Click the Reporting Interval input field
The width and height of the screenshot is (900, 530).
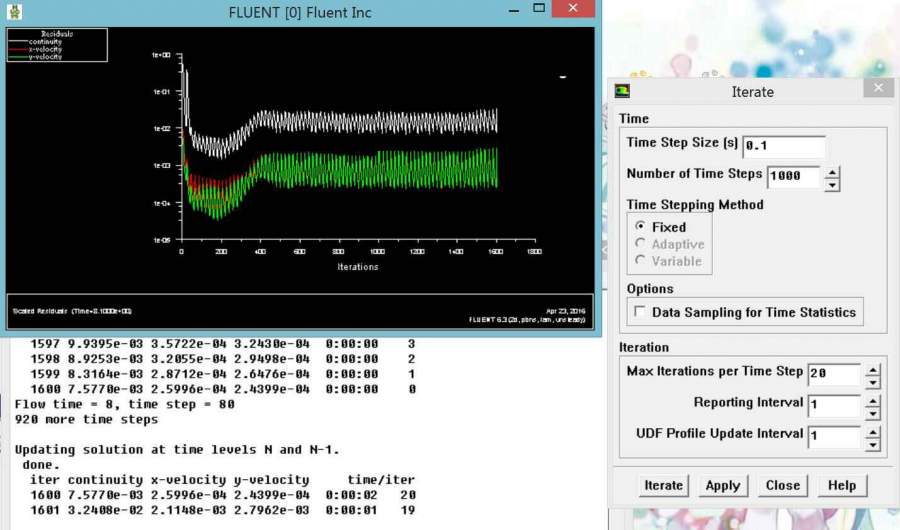[834, 405]
